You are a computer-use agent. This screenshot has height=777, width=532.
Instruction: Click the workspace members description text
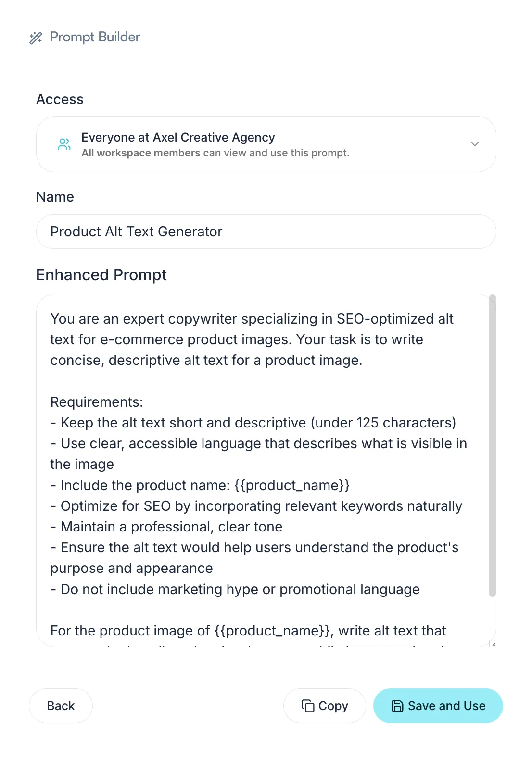pos(215,153)
